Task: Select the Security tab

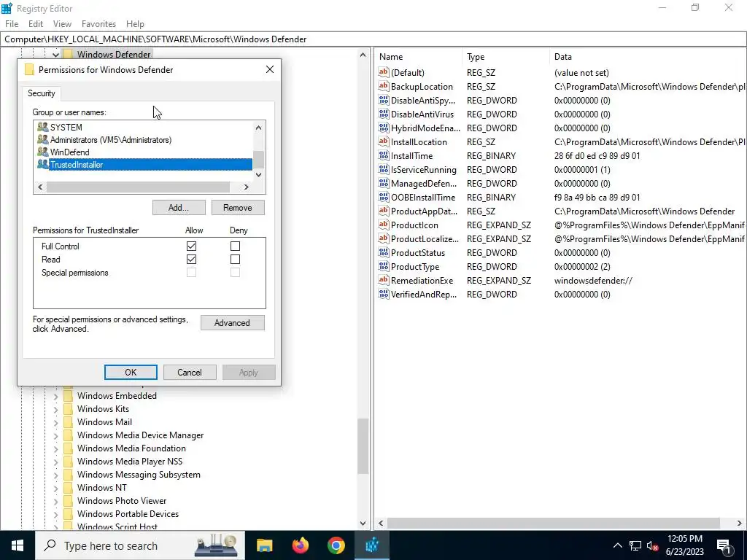Action: (x=41, y=93)
